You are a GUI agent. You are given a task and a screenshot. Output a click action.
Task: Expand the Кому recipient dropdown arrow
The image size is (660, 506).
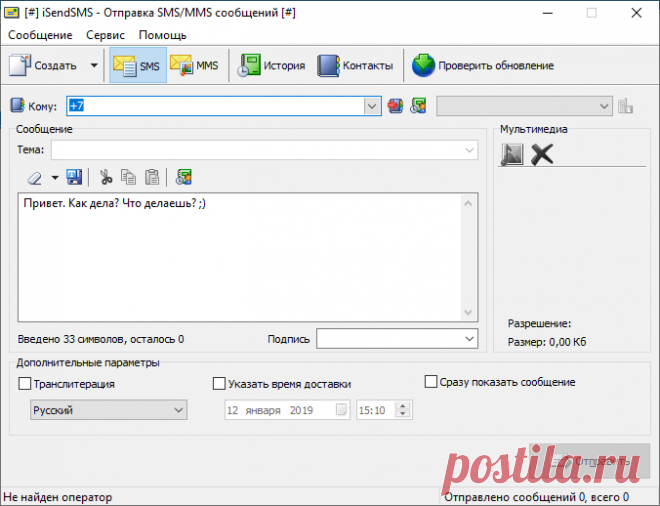[372, 106]
